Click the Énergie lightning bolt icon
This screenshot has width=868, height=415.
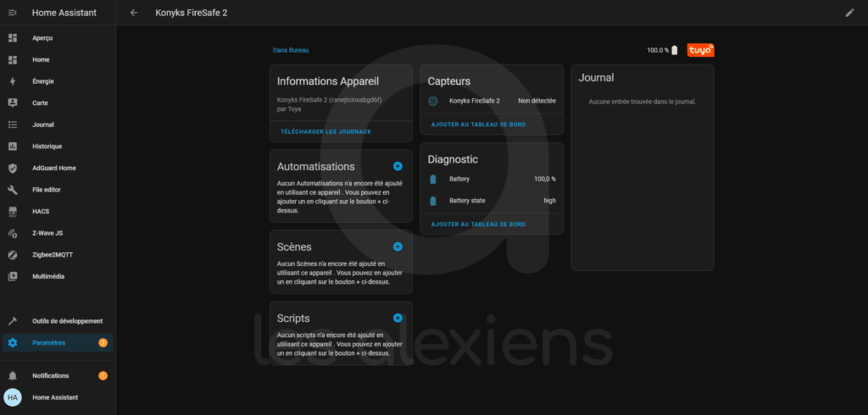[x=13, y=81]
